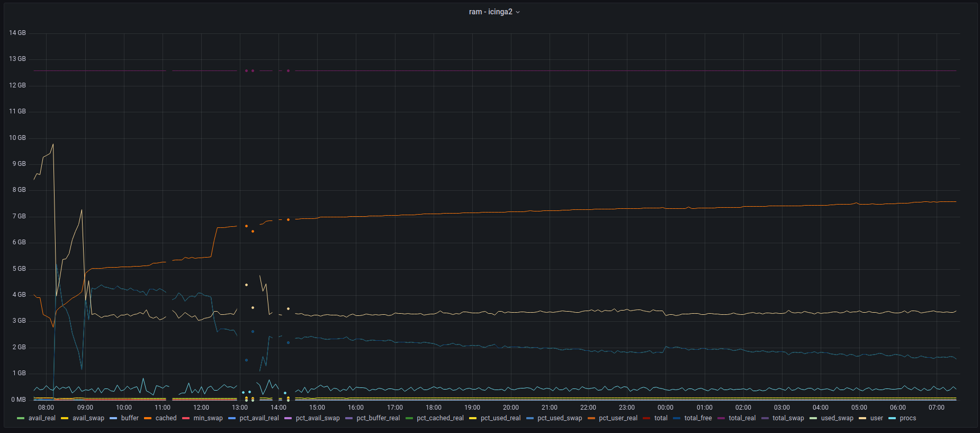The width and height of the screenshot is (980, 433).
Task: Change the pct_avail_real color swatch
Action: (x=232, y=418)
